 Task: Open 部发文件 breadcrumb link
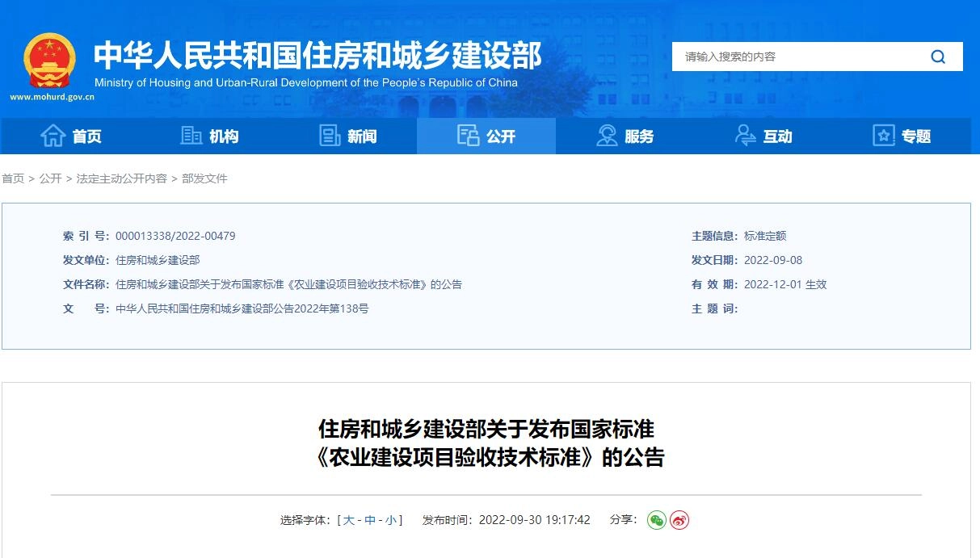pos(204,178)
